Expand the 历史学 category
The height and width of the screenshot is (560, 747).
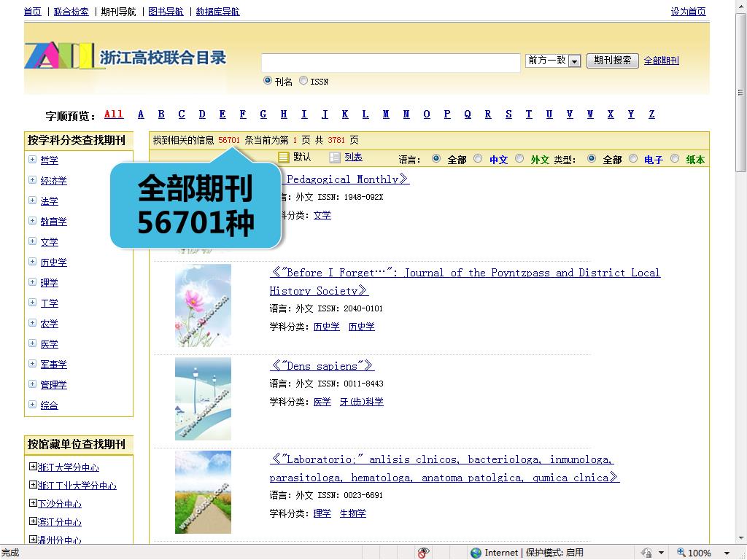(x=32, y=262)
